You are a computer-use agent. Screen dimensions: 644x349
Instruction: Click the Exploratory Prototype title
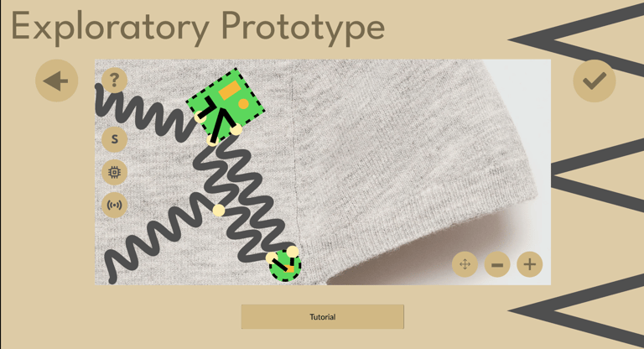[198, 27]
